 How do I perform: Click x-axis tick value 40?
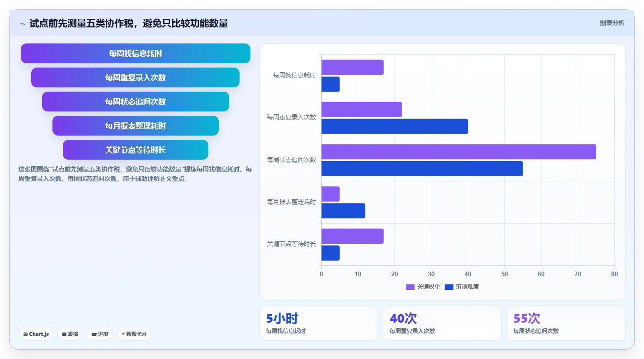468,274
